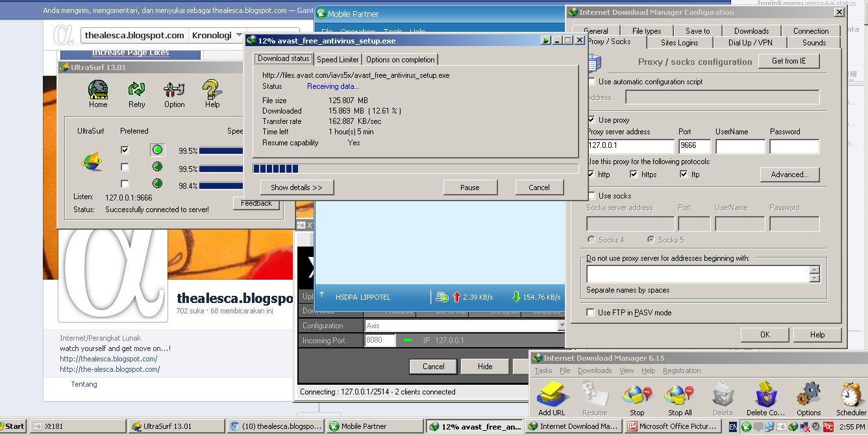Click Mobile Partner connection status icon

click(x=442, y=297)
